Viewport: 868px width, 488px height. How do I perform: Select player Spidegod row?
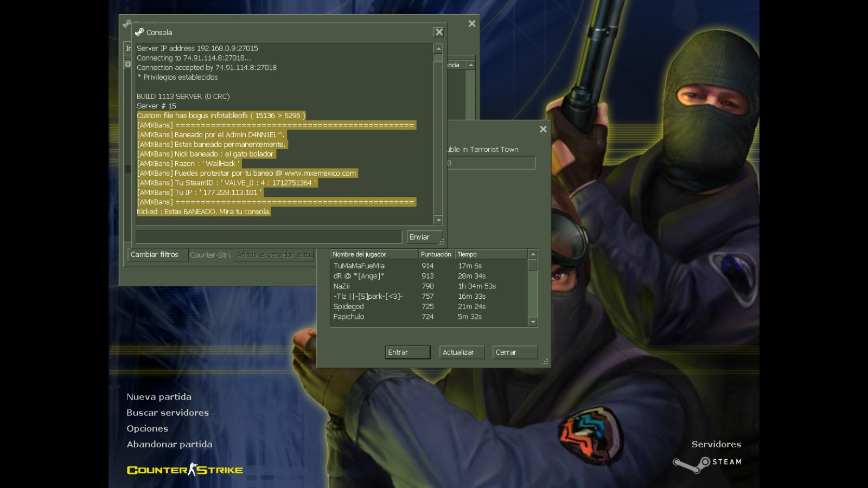tap(429, 306)
